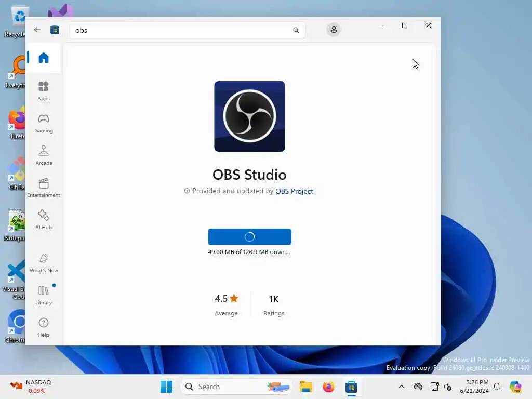532x399 pixels.
Task: Open the OBS Project publisher link
Action: coord(294,191)
